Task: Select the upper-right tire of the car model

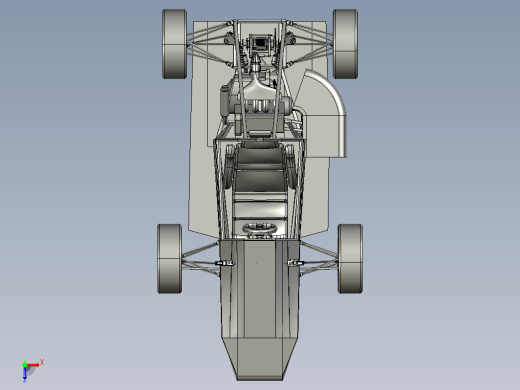Action: point(345,44)
